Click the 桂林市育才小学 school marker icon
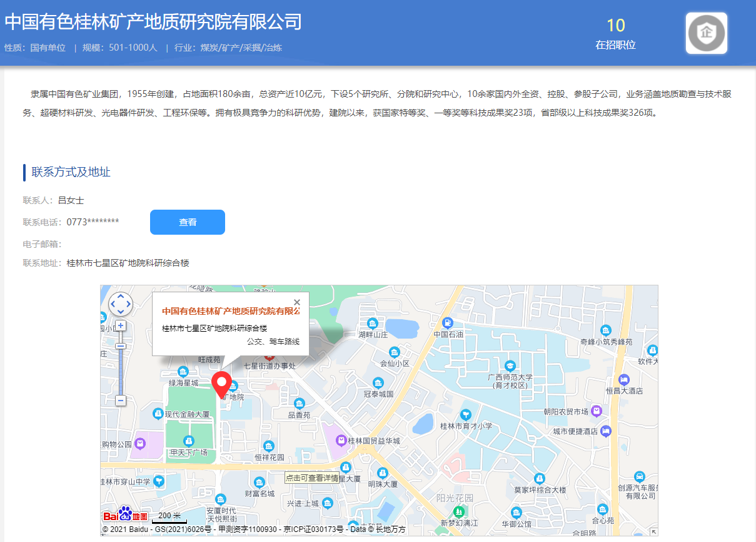This screenshot has height=542, width=756. tap(465, 414)
